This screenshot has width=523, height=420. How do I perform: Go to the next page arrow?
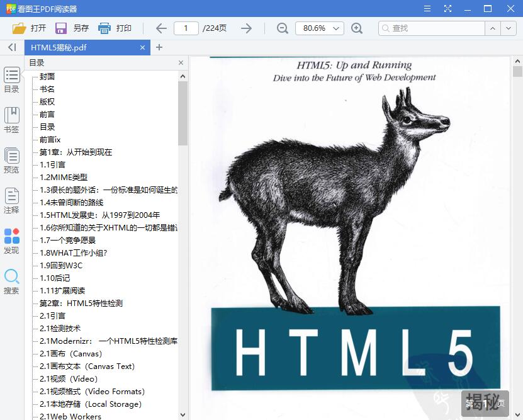(247, 28)
